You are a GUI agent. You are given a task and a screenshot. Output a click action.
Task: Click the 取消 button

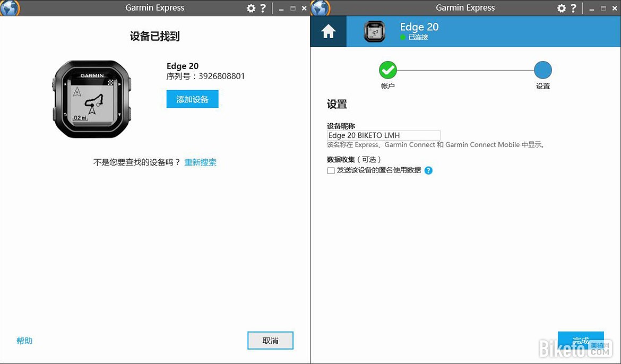270,340
